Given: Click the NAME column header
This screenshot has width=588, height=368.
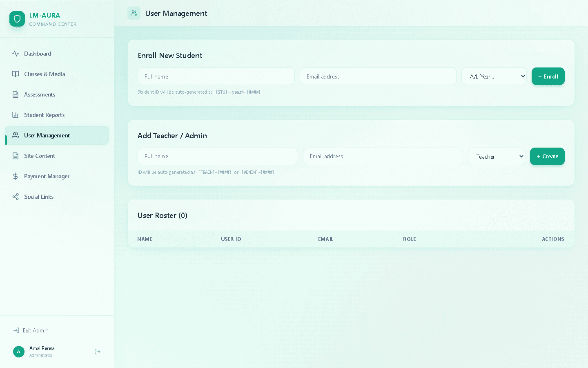Looking at the screenshot, I should [145, 239].
